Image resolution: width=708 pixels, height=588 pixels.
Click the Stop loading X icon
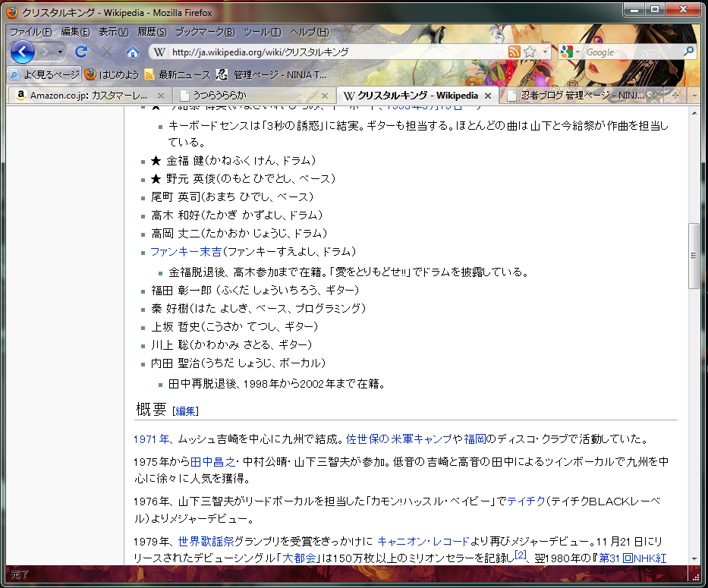106,52
